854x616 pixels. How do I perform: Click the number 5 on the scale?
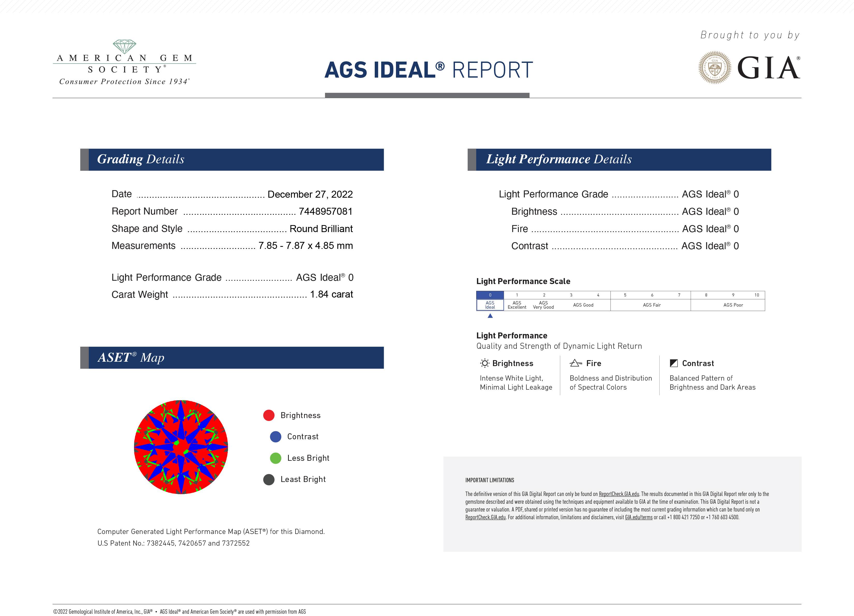(625, 295)
